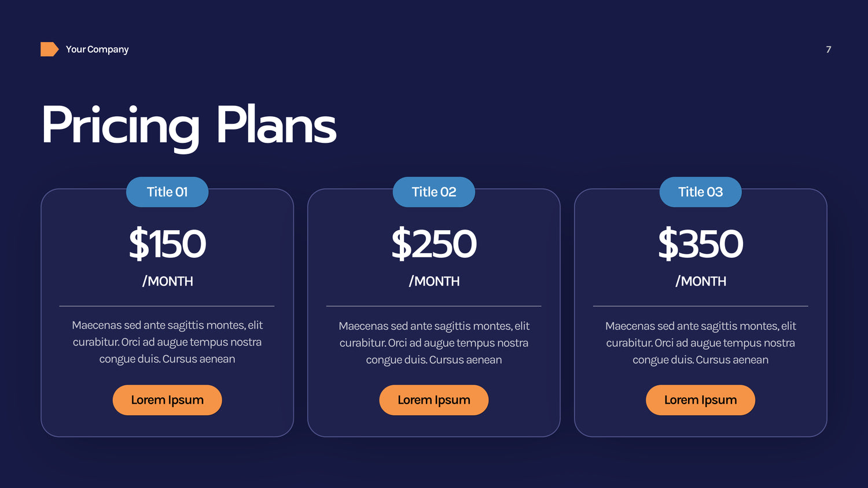The image size is (868, 488).
Task: Click /MONTH label under $350
Action: [x=701, y=282]
